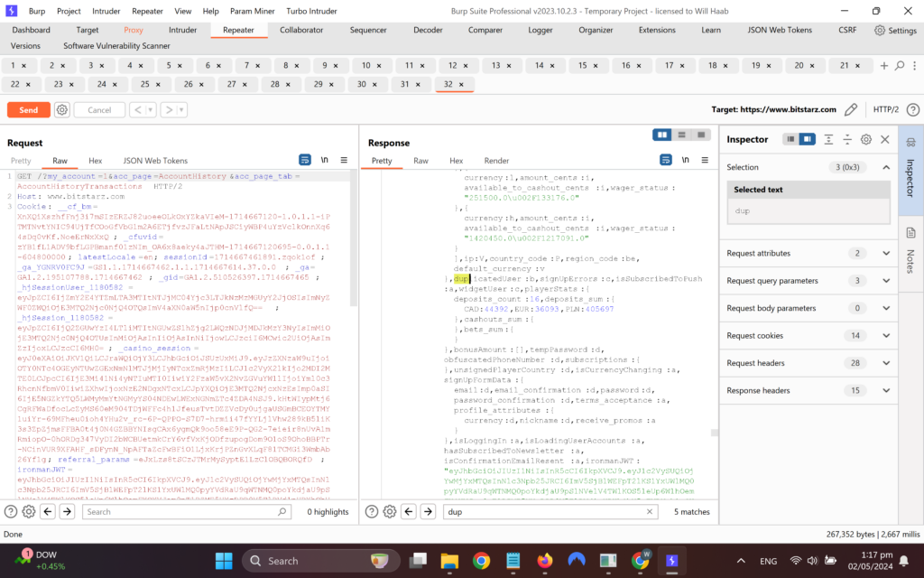Image resolution: width=924 pixels, height=578 pixels.
Task: Clear the 'dup' search text
Action: pyautogui.click(x=650, y=511)
